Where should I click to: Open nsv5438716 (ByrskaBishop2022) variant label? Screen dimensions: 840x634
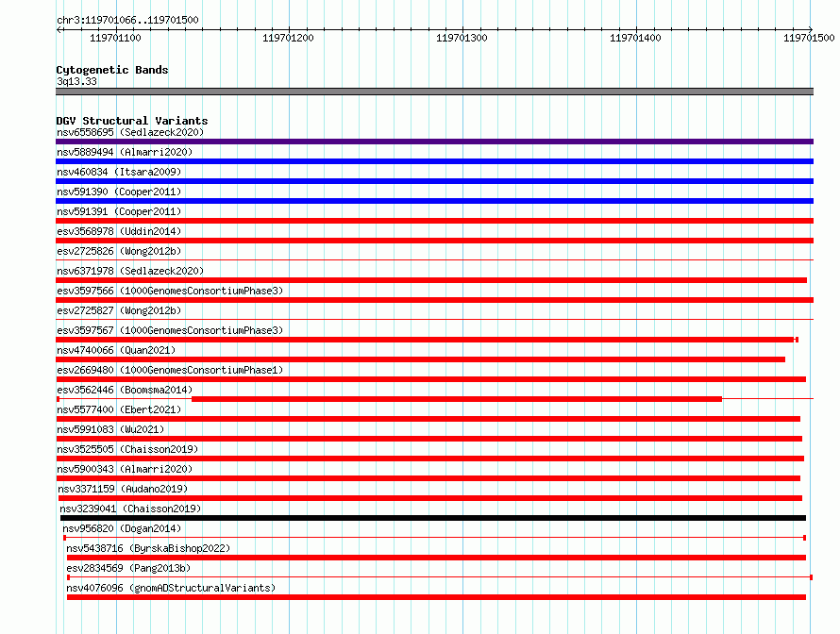click(x=148, y=548)
